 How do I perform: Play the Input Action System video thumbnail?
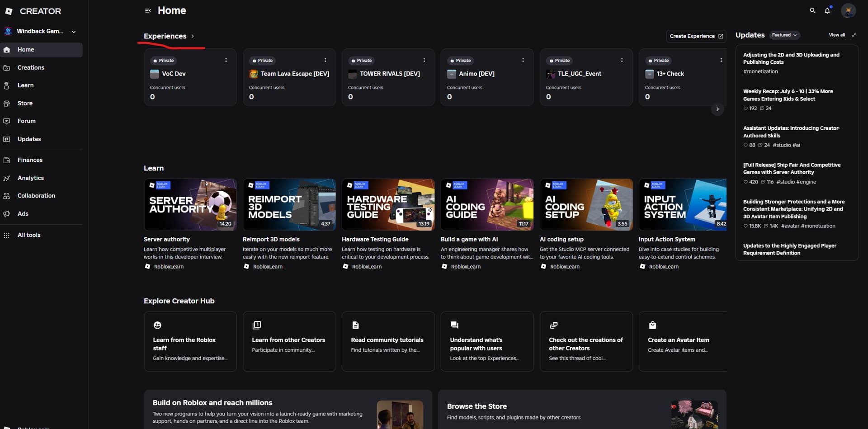click(683, 205)
